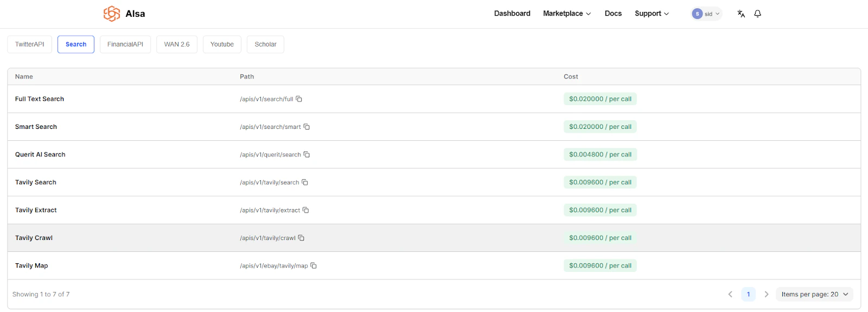Viewport: 868px width, 312px height.
Task: Copy the /apis/v1/ebay/tavily/map path
Action: coord(314,265)
